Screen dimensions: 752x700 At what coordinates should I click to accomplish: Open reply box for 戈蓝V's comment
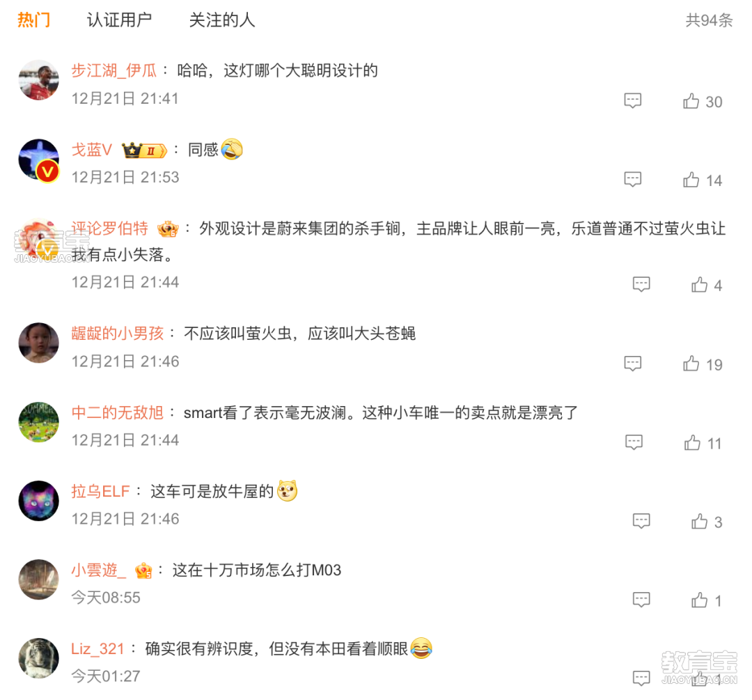[632, 180]
